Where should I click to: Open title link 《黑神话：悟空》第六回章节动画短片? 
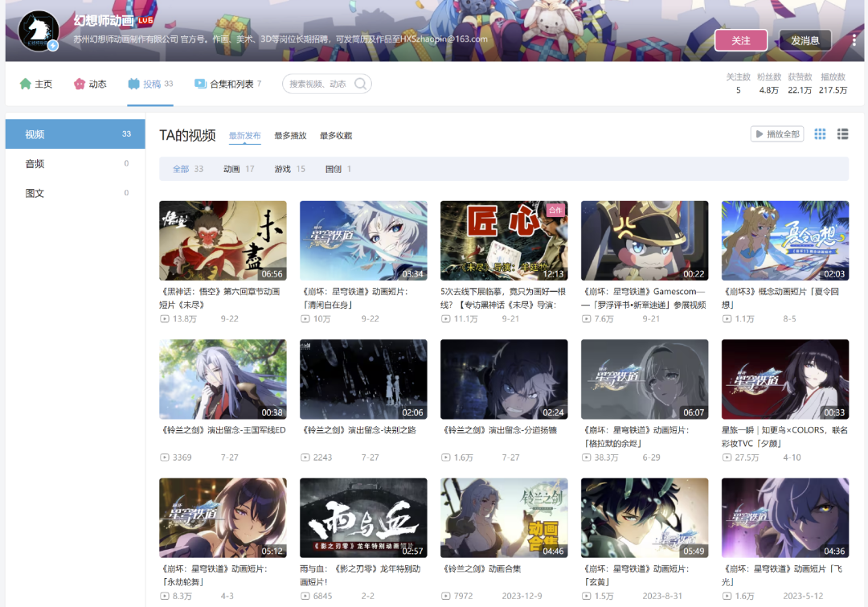click(220, 298)
